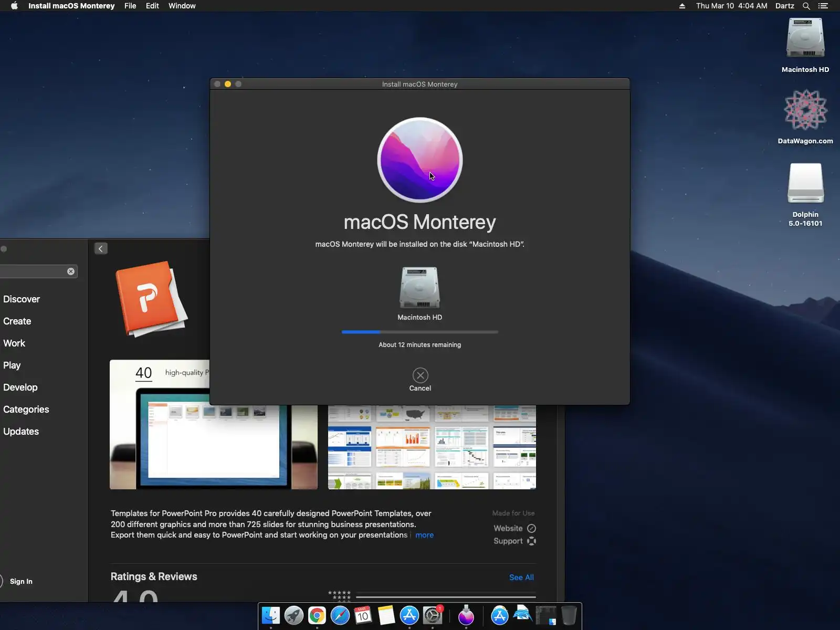
Task: Open the Macintosh HD desktop drive
Action: point(805,38)
